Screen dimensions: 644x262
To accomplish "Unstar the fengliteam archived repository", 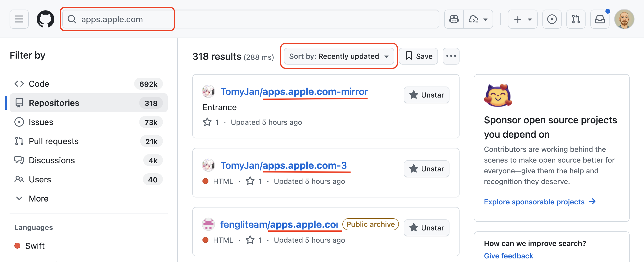I will (426, 228).
